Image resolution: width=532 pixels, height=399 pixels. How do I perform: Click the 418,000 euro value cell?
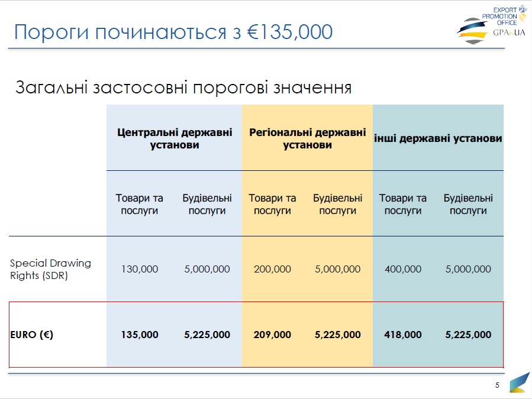pyautogui.click(x=403, y=335)
